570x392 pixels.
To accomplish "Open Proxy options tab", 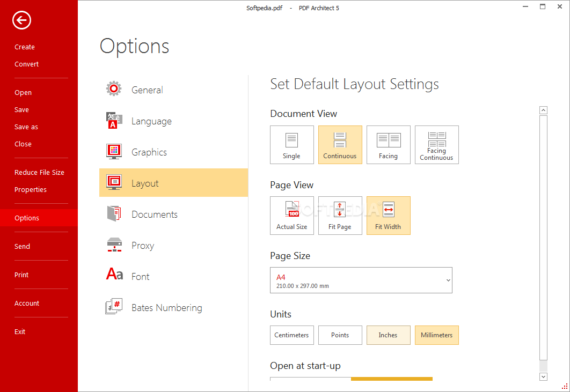I will point(173,245).
